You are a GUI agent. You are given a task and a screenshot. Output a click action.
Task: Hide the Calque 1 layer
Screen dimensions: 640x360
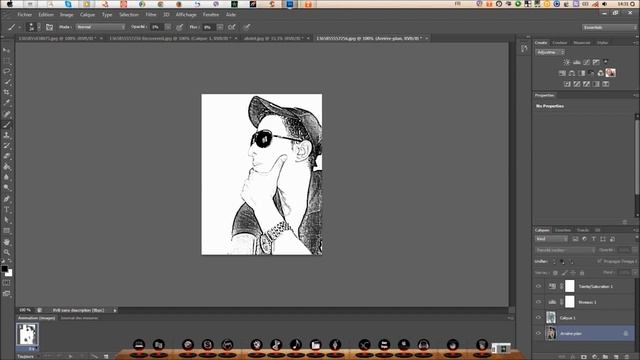tap(538, 318)
